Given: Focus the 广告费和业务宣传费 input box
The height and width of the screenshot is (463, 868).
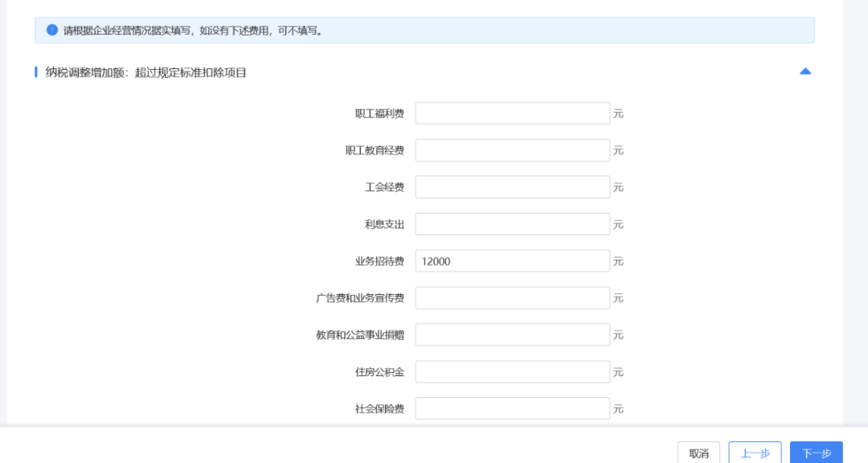Looking at the screenshot, I should click(x=512, y=297).
